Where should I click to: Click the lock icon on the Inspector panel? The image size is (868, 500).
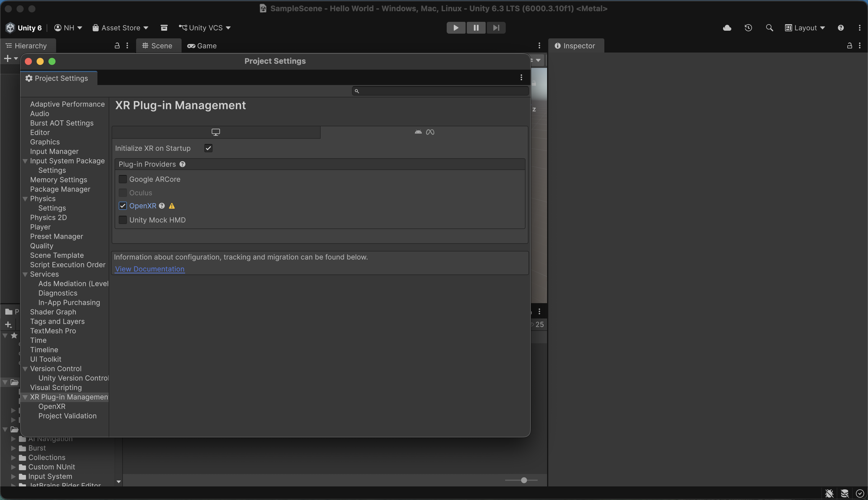[849, 45]
